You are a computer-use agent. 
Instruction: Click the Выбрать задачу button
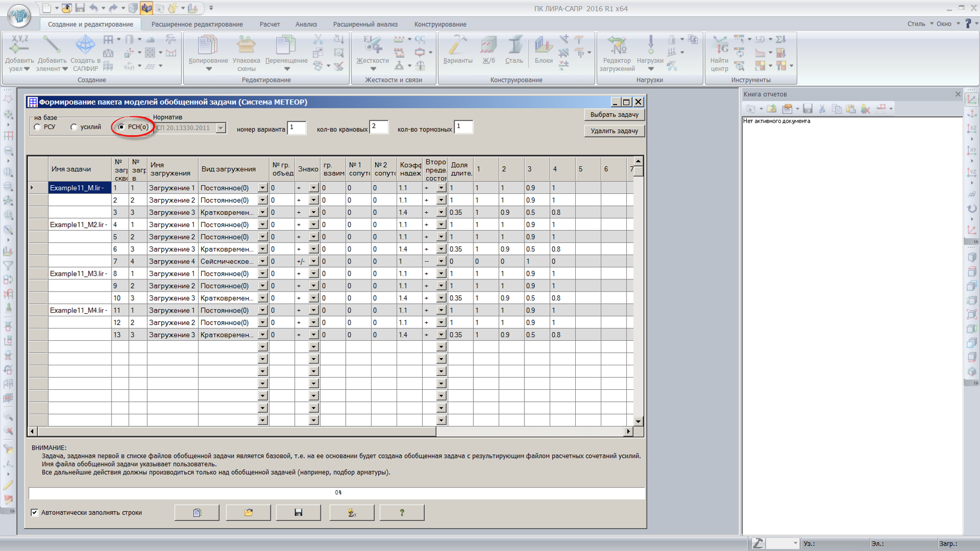614,115
